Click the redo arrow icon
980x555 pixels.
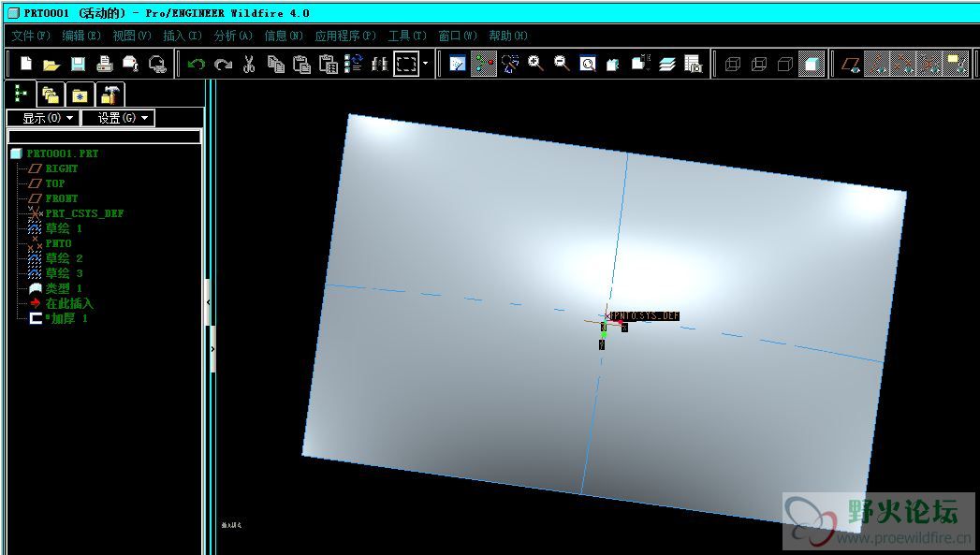point(223,64)
